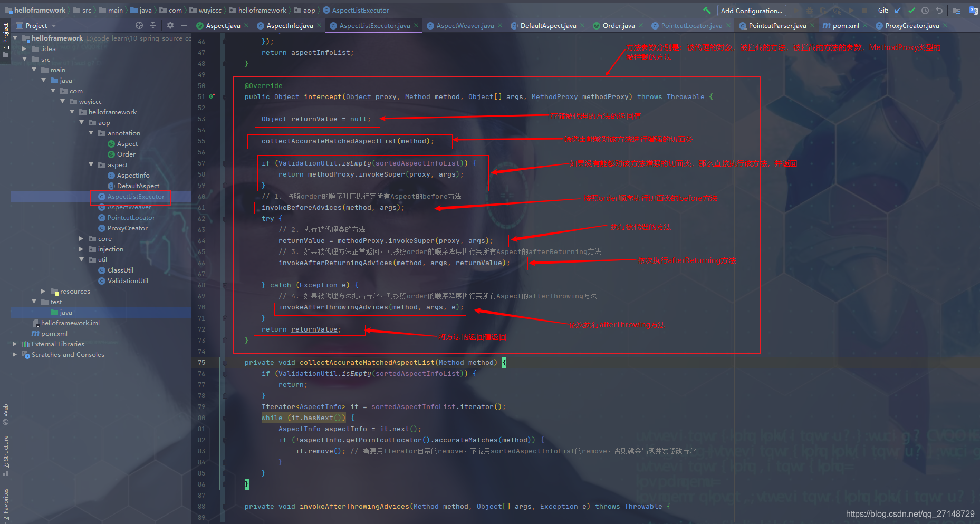
Task: Hide the Project panel with minus icon
Action: tap(184, 25)
